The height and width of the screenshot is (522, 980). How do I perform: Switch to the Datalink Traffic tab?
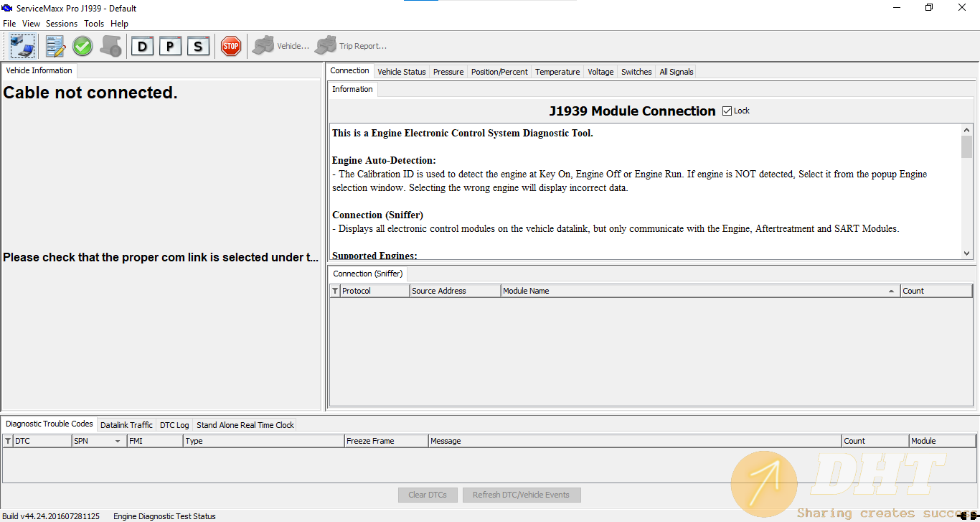pos(126,425)
